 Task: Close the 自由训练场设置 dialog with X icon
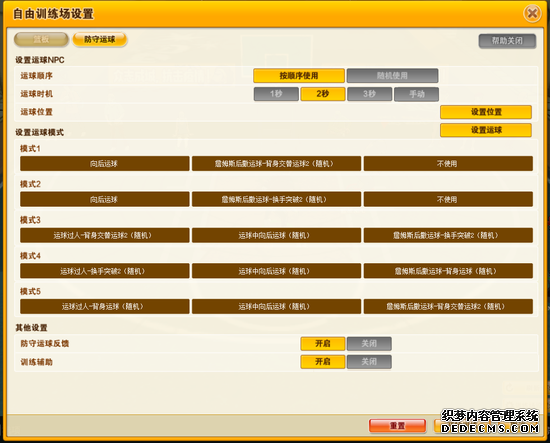(x=532, y=14)
